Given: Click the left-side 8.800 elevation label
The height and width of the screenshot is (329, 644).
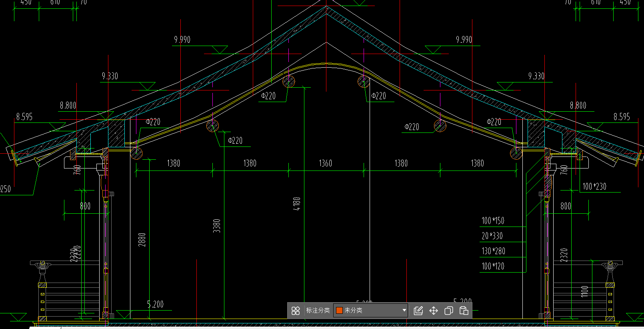Looking at the screenshot, I should coord(68,106).
